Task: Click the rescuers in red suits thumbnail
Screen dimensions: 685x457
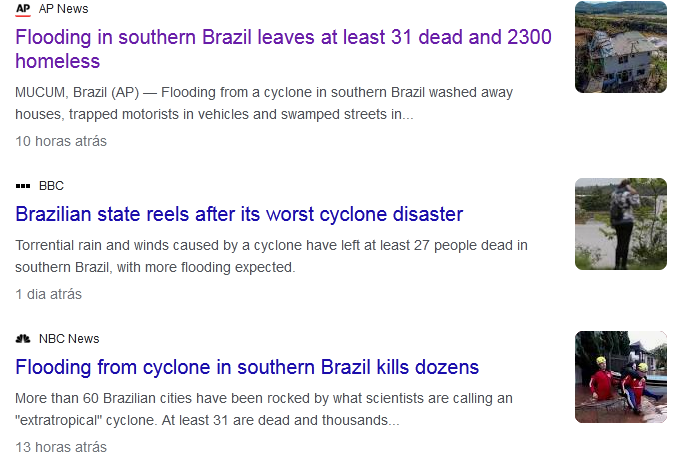Action: 621,377
